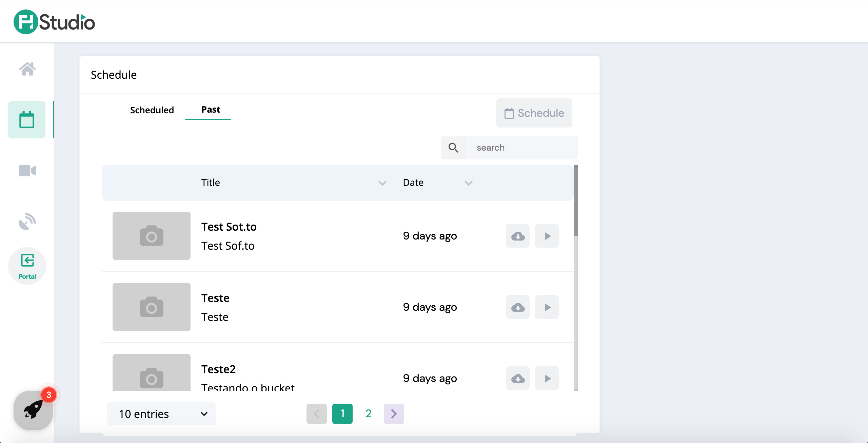Go to page 2
868x443 pixels.
point(369,413)
